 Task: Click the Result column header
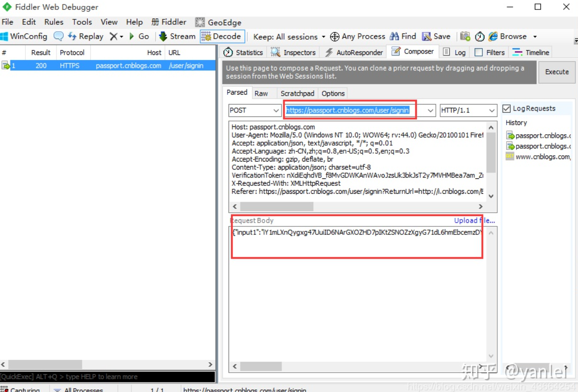[x=41, y=53]
